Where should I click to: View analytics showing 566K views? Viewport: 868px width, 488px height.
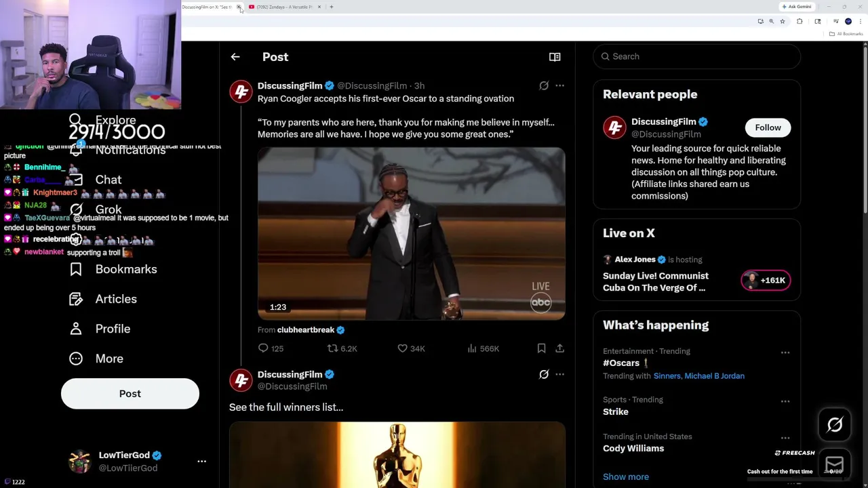tap(483, 348)
